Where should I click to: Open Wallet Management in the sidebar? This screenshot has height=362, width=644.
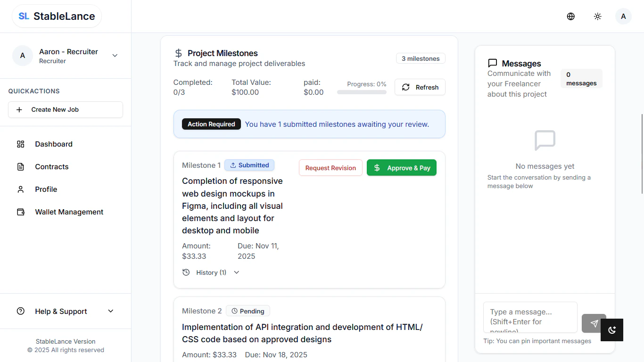pyautogui.click(x=66, y=212)
